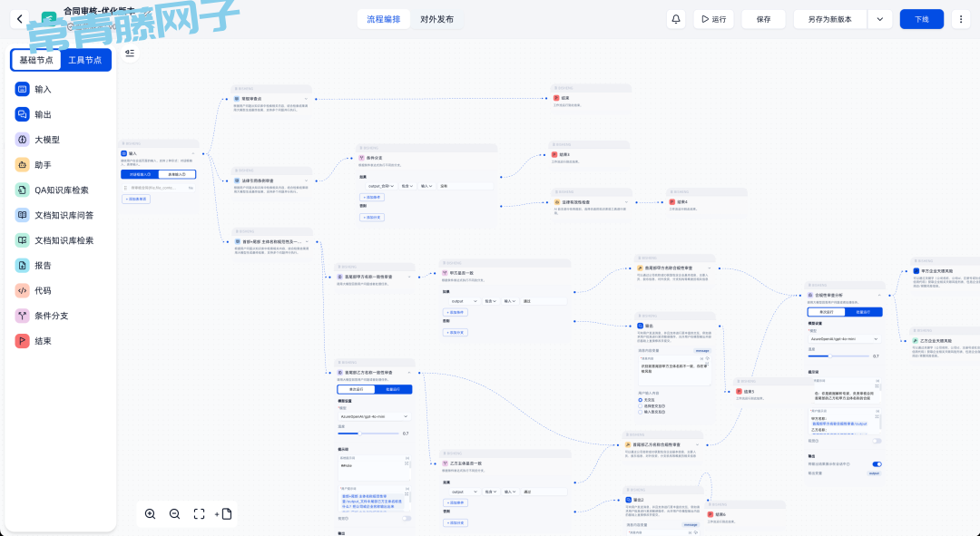Select the 大模型 node in sidebar

(47, 140)
